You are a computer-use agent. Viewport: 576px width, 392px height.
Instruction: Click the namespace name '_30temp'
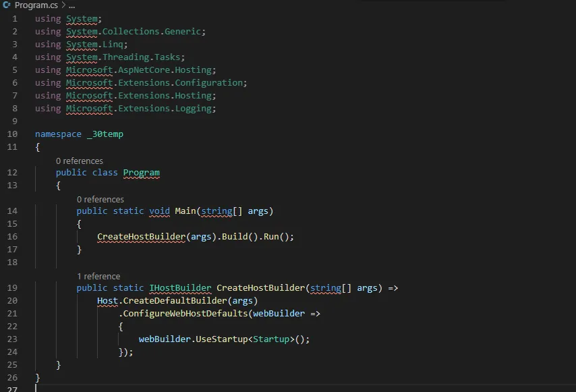[105, 134]
